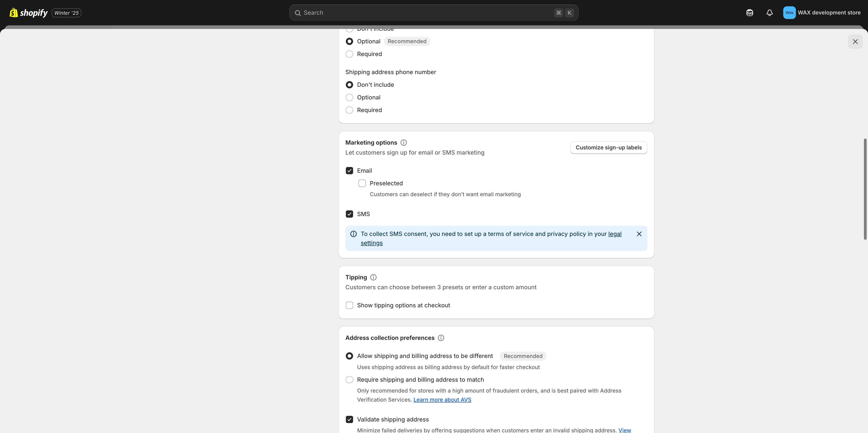The image size is (868, 433).
Task: Enable the Preselected email checkbox
Action: pyautogui.click(x=362, y=183)
